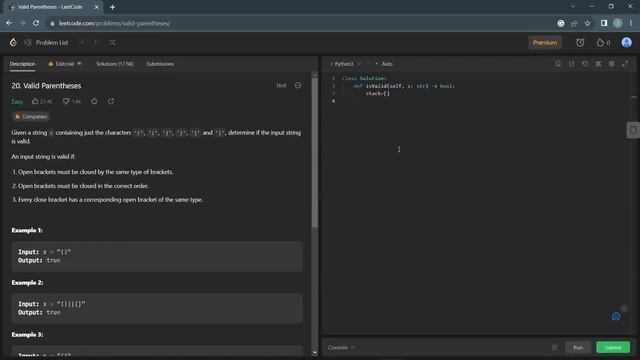Reload the browser page
Viewport: 640px width, 360px height.
(36, 23)
